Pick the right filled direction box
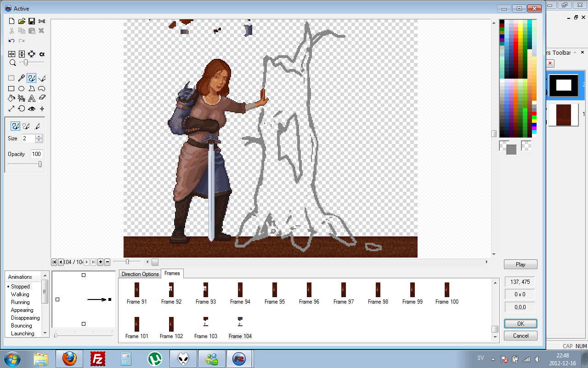The image size is (588, 368). click(x=110, y=299)
